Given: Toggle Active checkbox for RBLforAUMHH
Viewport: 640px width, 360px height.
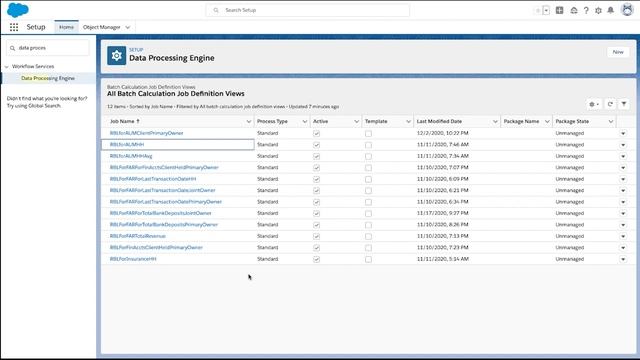Looking at the screenshot, I should click(316, 145).
